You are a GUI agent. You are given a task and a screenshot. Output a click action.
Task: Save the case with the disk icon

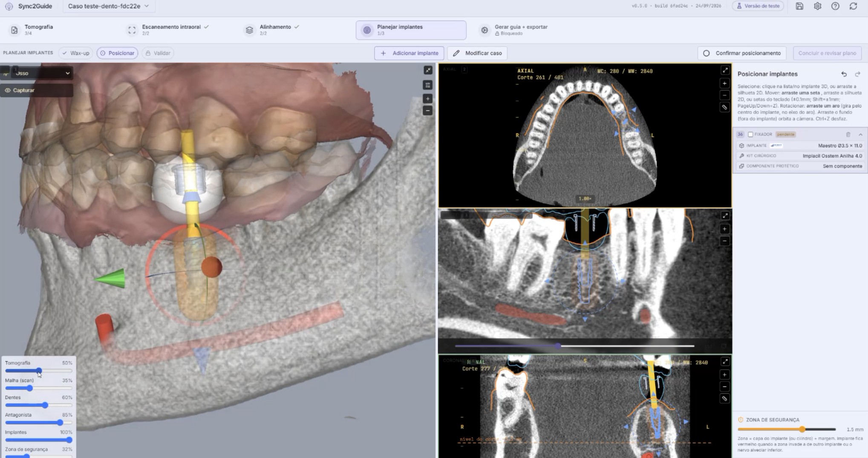(x=799, y=6)
